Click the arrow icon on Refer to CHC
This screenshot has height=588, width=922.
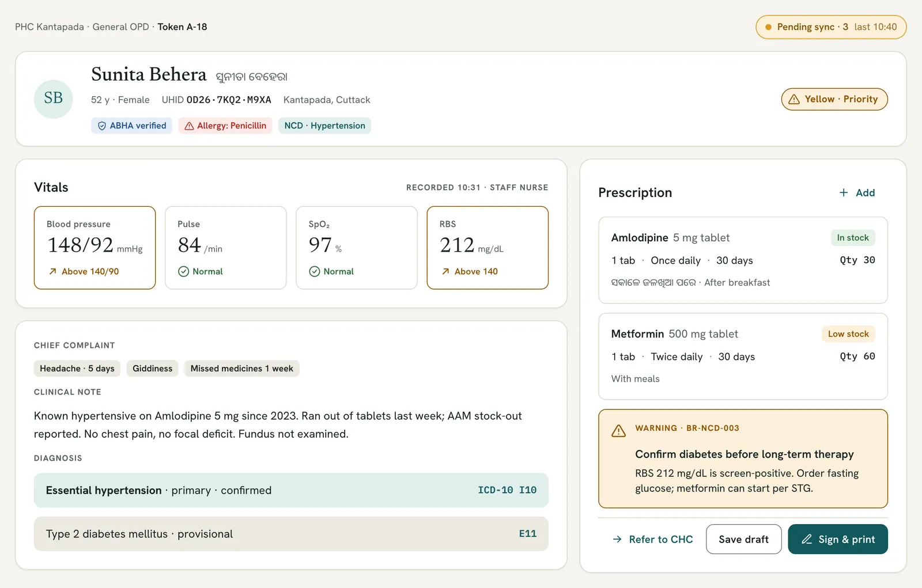tap(617, 539)
